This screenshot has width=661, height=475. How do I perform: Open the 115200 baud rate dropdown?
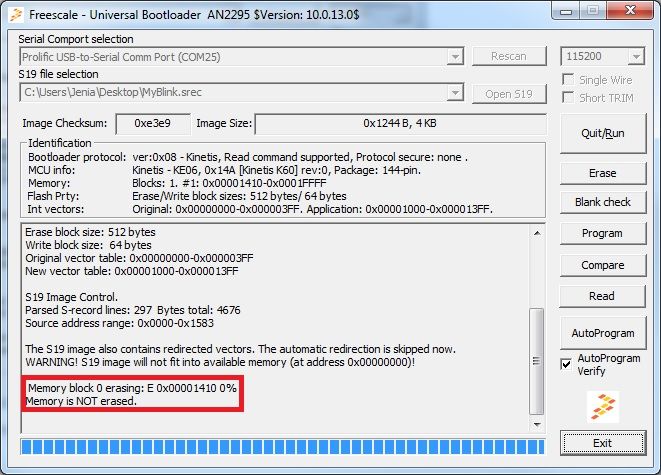pyautogui.click(x=636, y=56)
